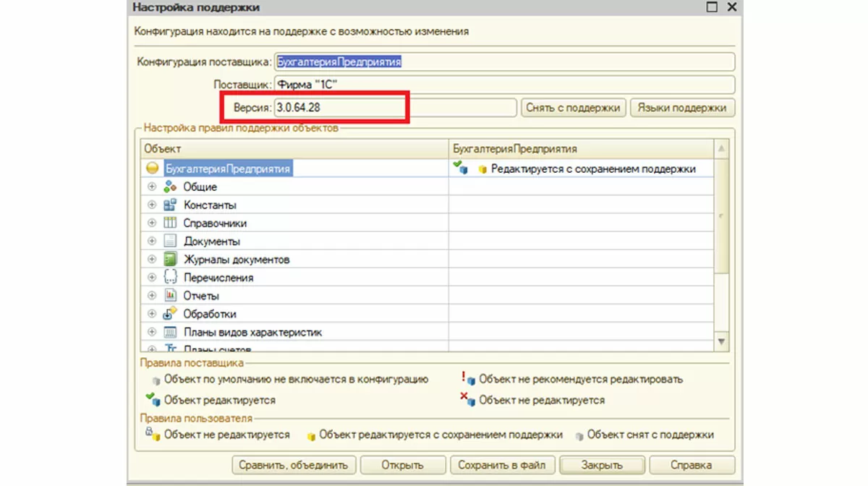This screenshot has height=486, width=868.
Task: Expand the Планы видов характеристик node
Action: click(x=152, y=332)
